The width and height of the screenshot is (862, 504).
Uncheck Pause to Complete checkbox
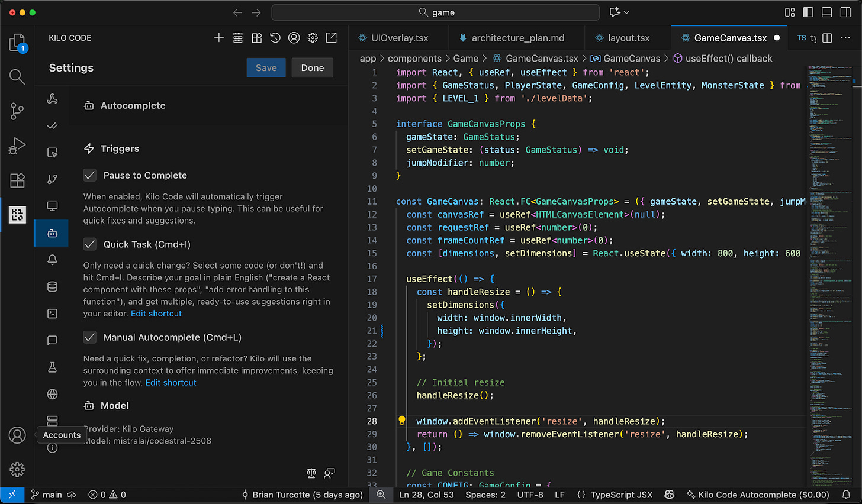click(x=90, y=175)
